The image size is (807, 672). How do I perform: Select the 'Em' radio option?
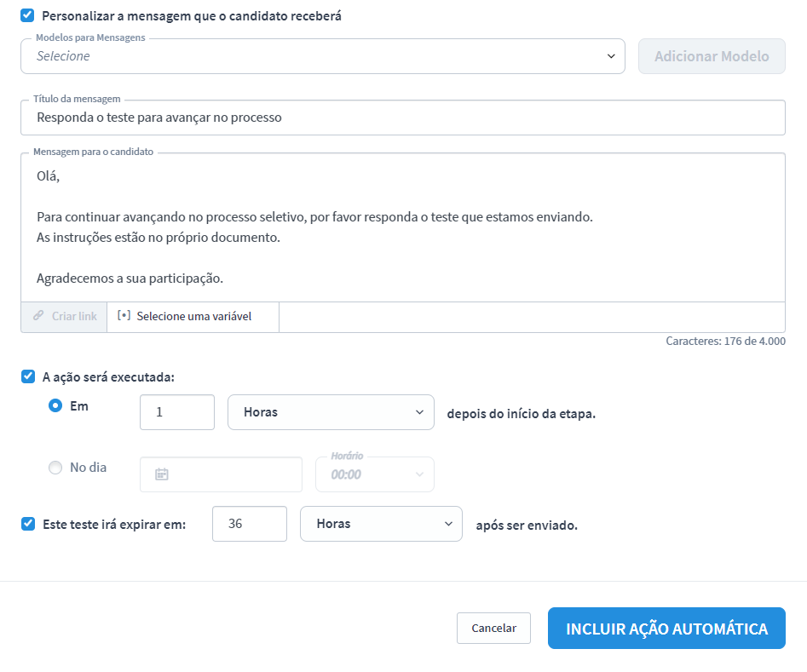coord(55,406)
